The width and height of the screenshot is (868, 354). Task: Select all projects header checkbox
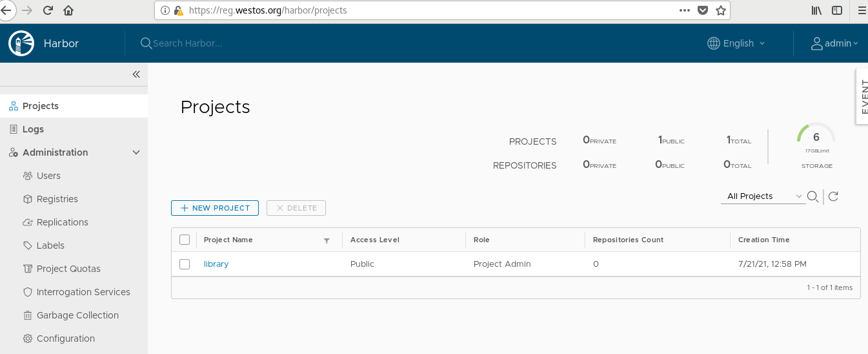coord(185,240)
